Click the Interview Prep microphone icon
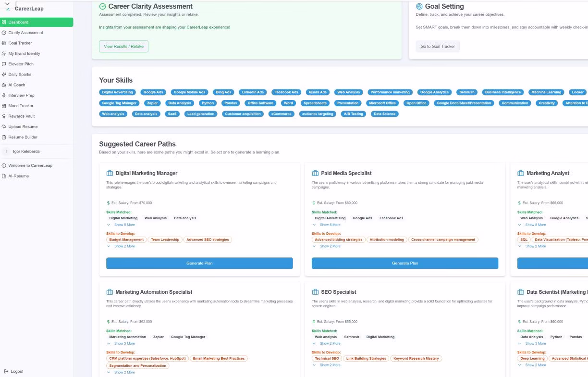This screenshot has height=377, width=588. 4,95
